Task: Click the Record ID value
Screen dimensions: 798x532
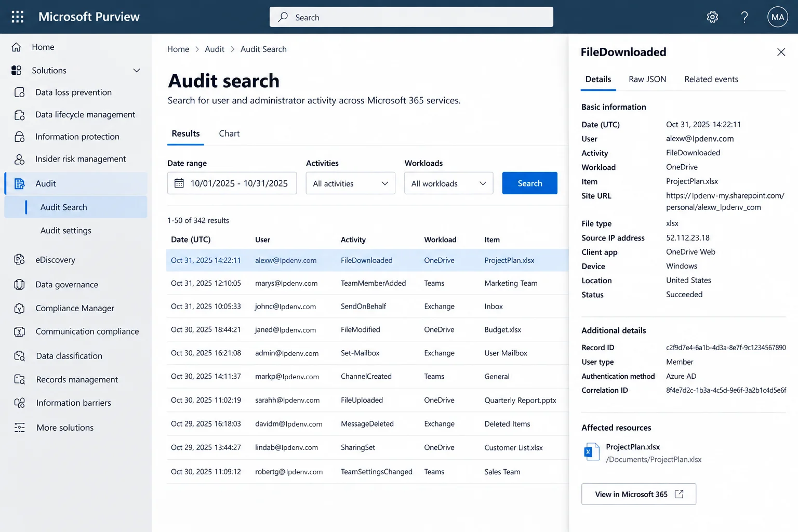Action: point(726,348)
